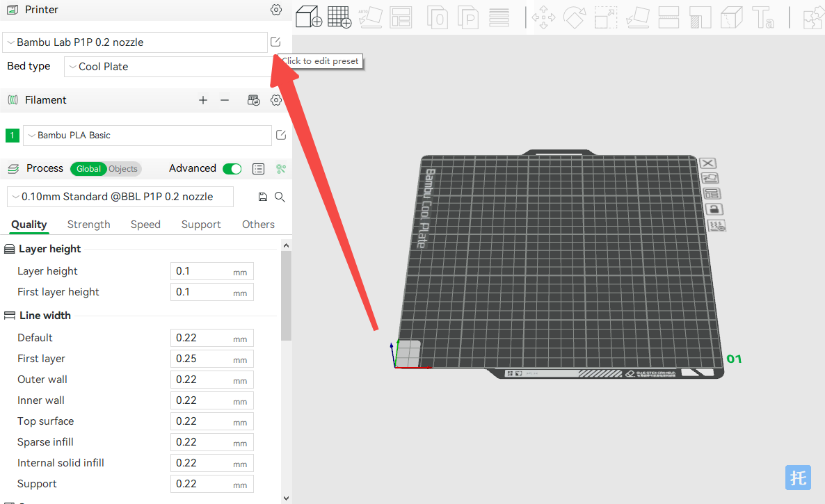Viewport: 825px width, 504px height.
Task: Click the Add model cube icon
Action: [309, 17]
